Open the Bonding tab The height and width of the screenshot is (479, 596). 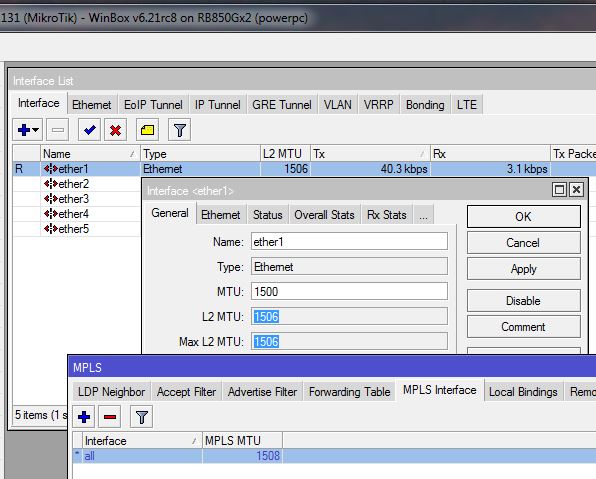[x=425, y=105]
